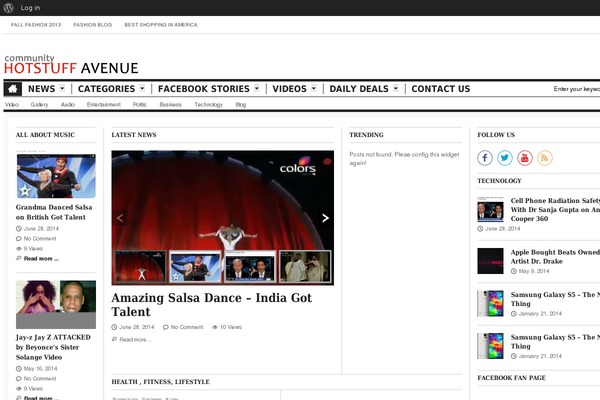Viewport: 600px width, 400px height.
Task: Go to Fall Fashion 2013 menu link
Action: (x=36, y=25)
